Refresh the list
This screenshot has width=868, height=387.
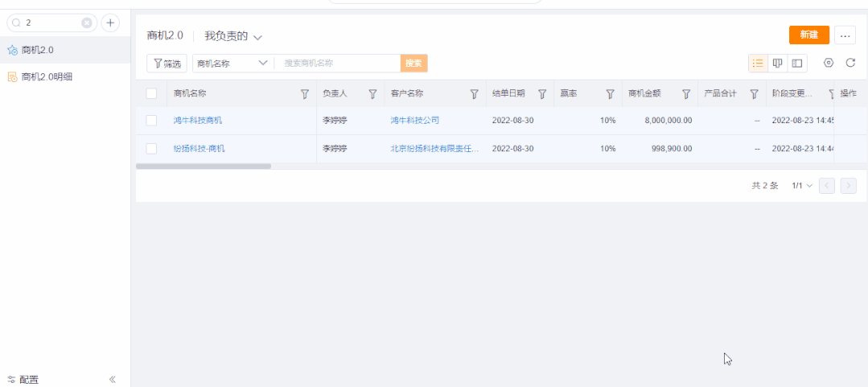point(850,63)
